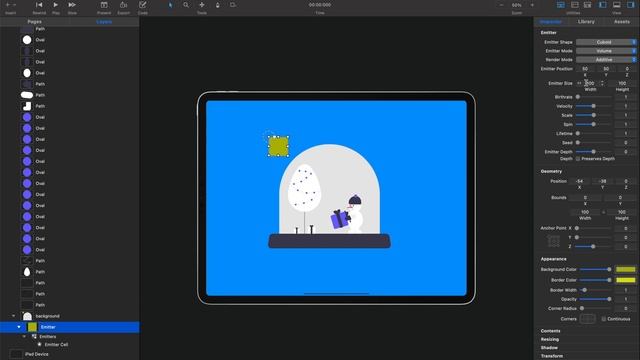Open the Render Mode dropdown
Image resolution: width=640 pixels, height=360 pixels.
(606, 60)
